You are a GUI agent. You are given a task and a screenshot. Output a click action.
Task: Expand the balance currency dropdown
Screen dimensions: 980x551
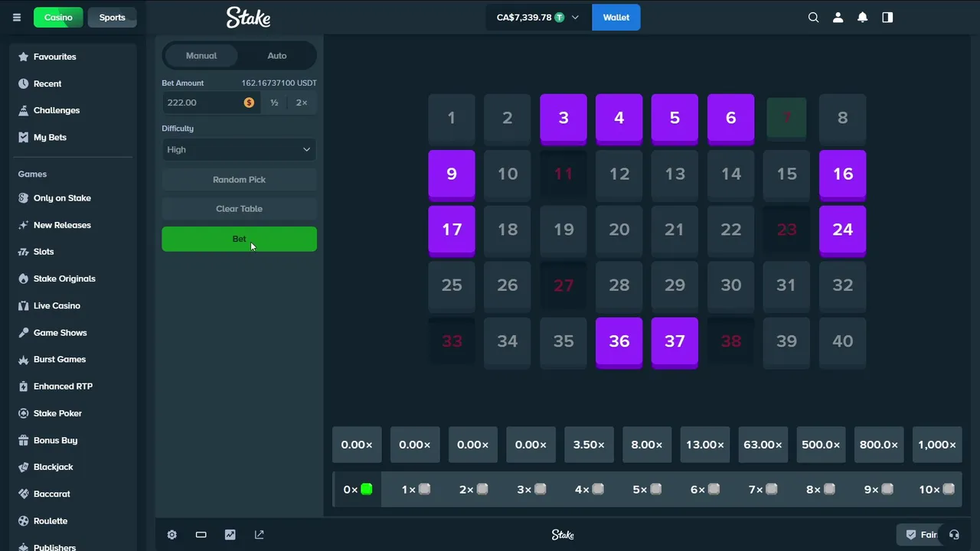[538, 18]
